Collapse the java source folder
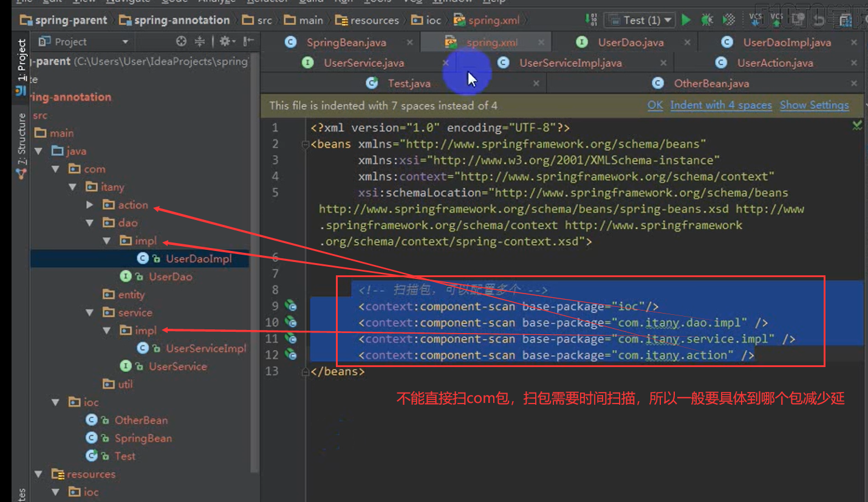Image resolution: width=868 pixels, height=502 pixels. (39, 151)
